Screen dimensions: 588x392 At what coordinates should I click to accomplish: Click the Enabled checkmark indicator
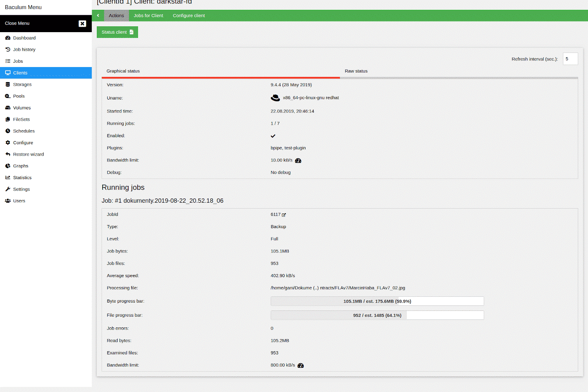[273, 136]
